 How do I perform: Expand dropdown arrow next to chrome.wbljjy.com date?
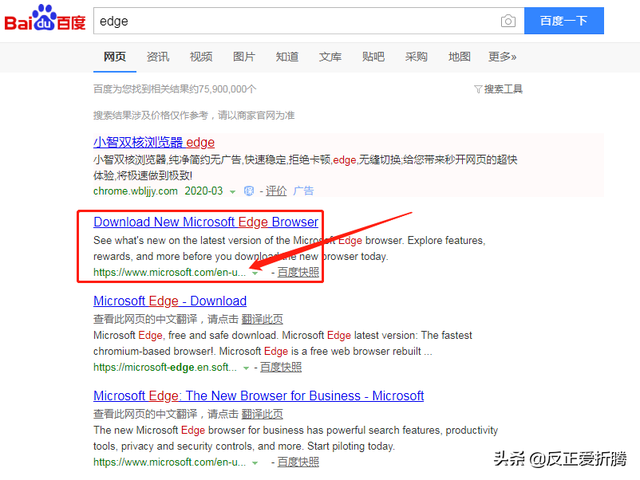click(x=233, y=191)
